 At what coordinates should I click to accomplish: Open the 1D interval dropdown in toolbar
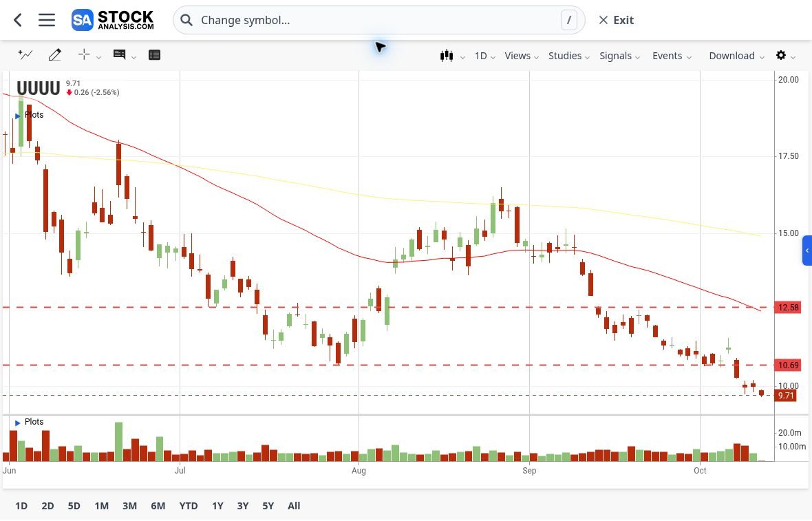(484, 56)
